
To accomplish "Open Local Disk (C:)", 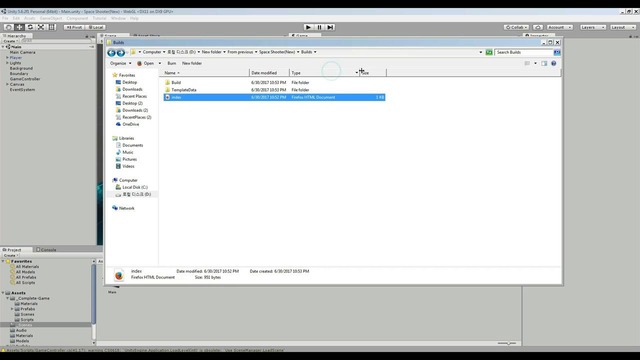I will (x=135, y=187).
